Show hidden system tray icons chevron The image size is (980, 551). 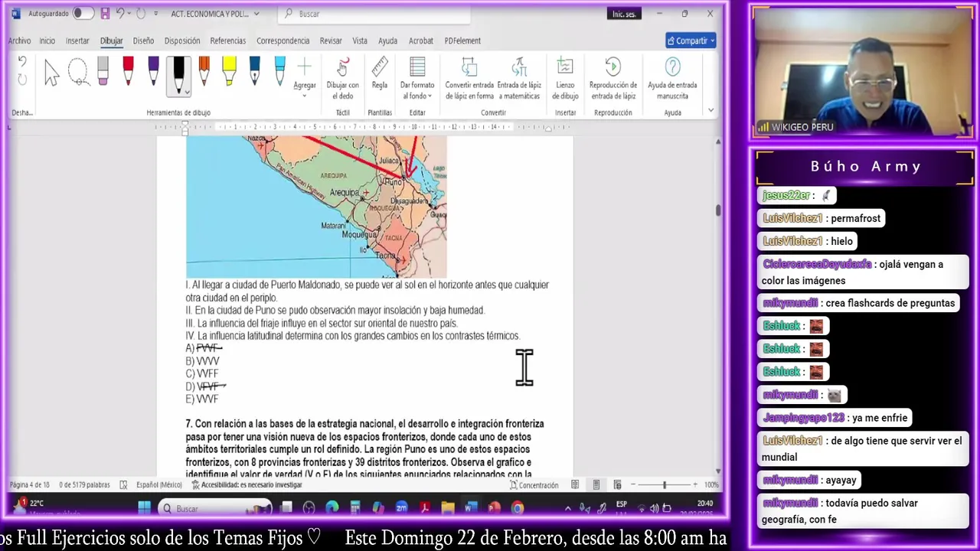pyautogui.click(x=567, y=508)
